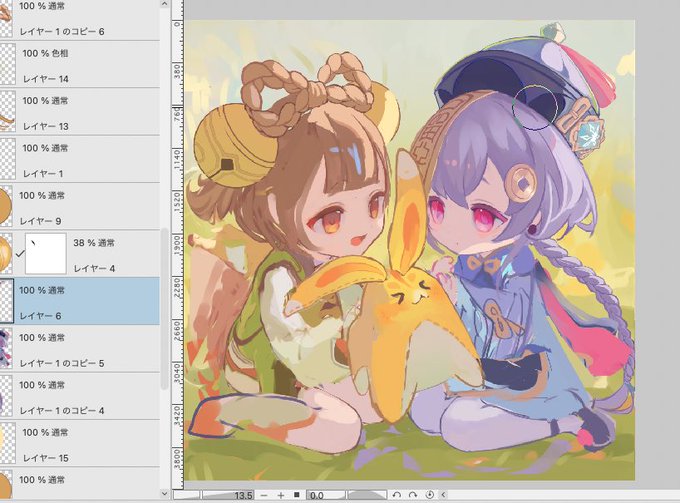Click the レイヤー 1 のコピー 5 thumbnail
This screenshot has width=680, height=503.
pos(6,349)
